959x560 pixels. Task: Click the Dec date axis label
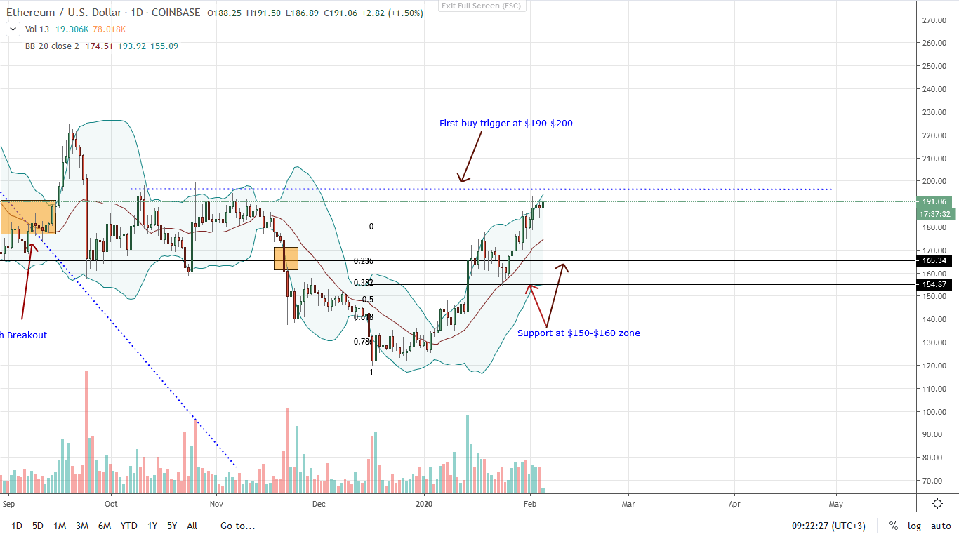pyautogui.click(x=319, y=503)
